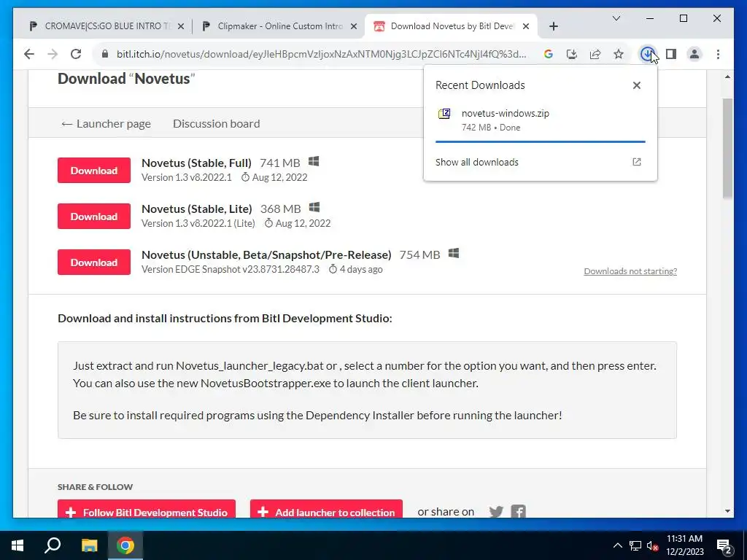Open the Chrome side panel
747x560 pixels.
[671, 54]
